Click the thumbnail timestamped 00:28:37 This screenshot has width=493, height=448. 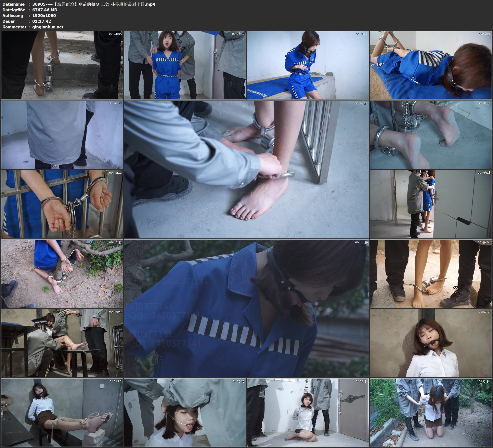coord(431,135)
